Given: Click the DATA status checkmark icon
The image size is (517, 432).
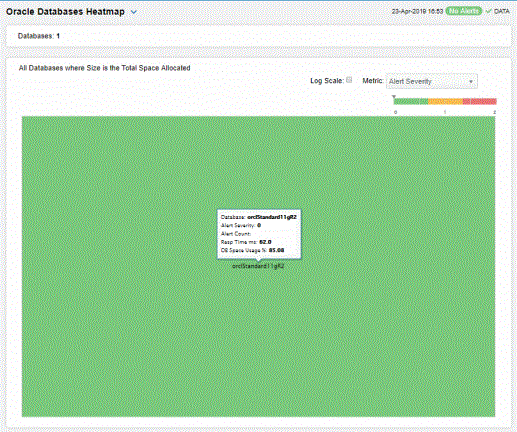Looking at the screenshot, I should coord(488,11).
